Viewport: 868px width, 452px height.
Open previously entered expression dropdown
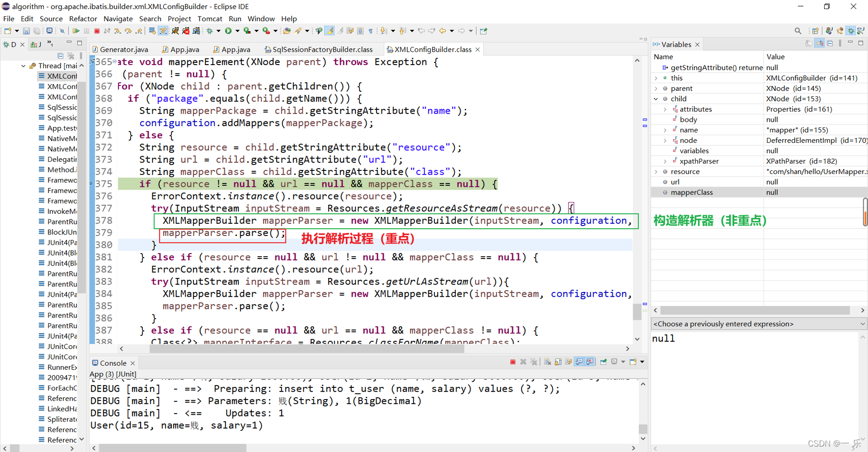click(862, 324)
